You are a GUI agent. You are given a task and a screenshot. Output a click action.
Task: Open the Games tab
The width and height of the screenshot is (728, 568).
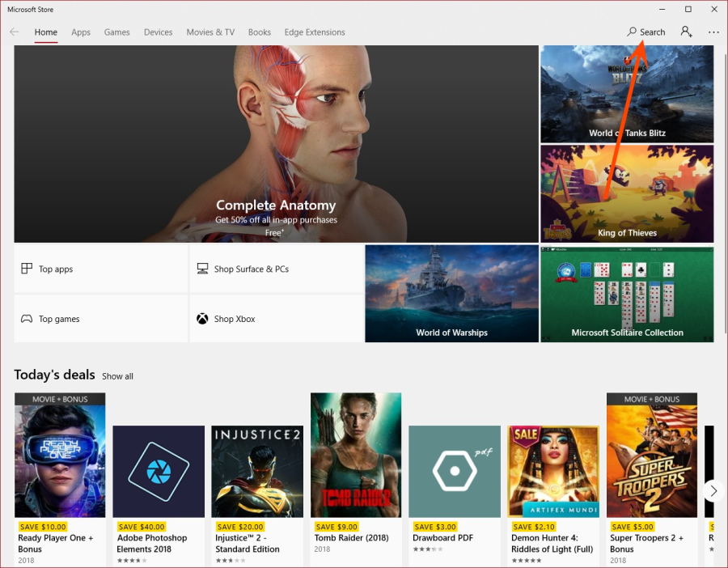pyautogui.click(x=117, y=32)
